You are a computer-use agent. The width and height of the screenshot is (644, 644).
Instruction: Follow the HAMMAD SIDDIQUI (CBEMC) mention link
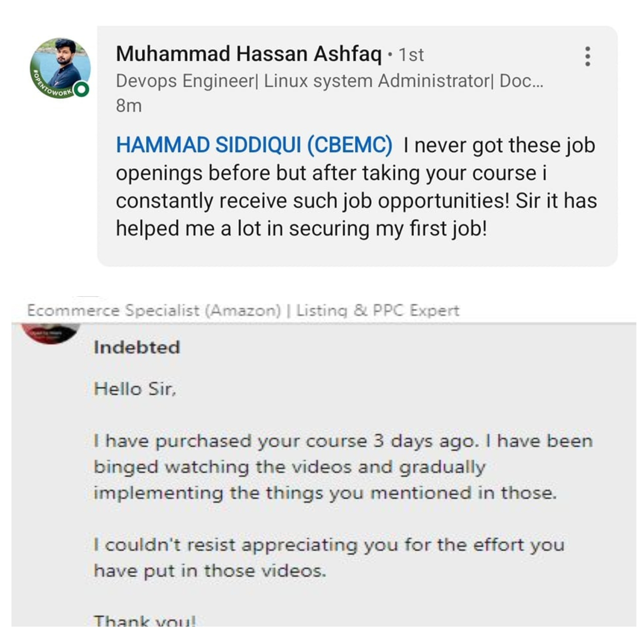[x=254, y=145]
